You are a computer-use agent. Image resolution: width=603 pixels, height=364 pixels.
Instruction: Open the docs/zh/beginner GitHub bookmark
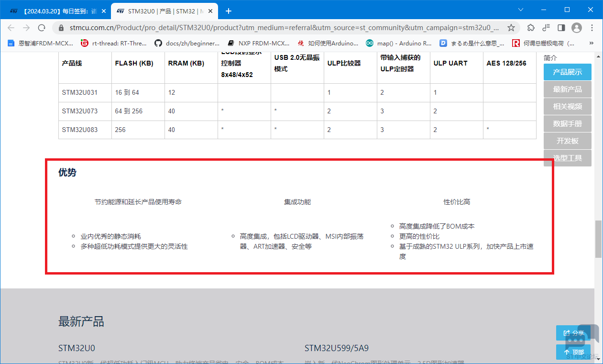point(187,43)
